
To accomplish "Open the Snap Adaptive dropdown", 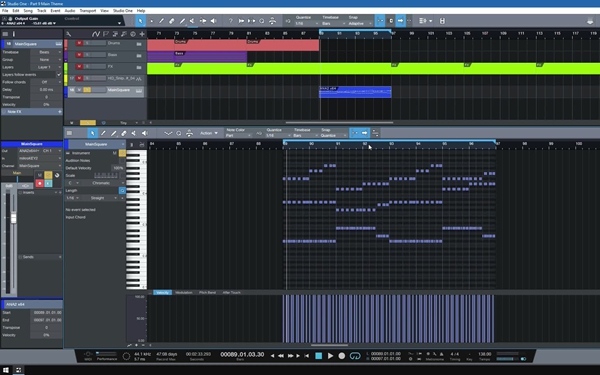I will coord(360,24).
